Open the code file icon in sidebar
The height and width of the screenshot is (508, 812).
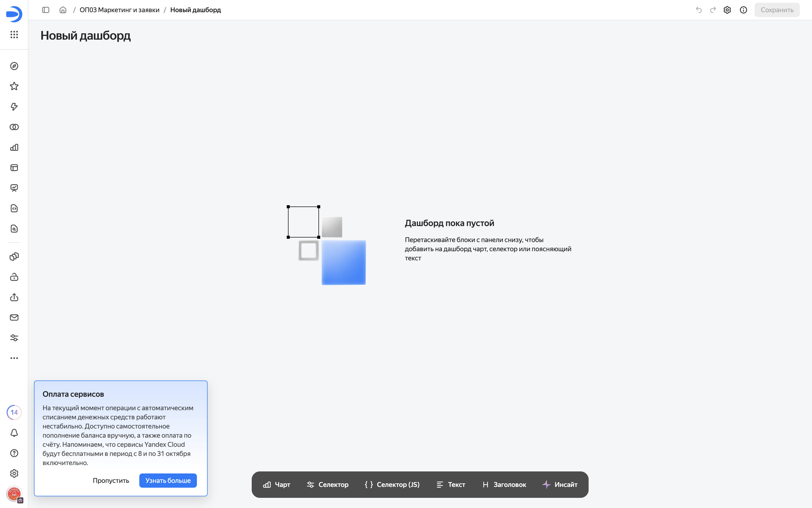pyautogui.click(x=14, y=208)
